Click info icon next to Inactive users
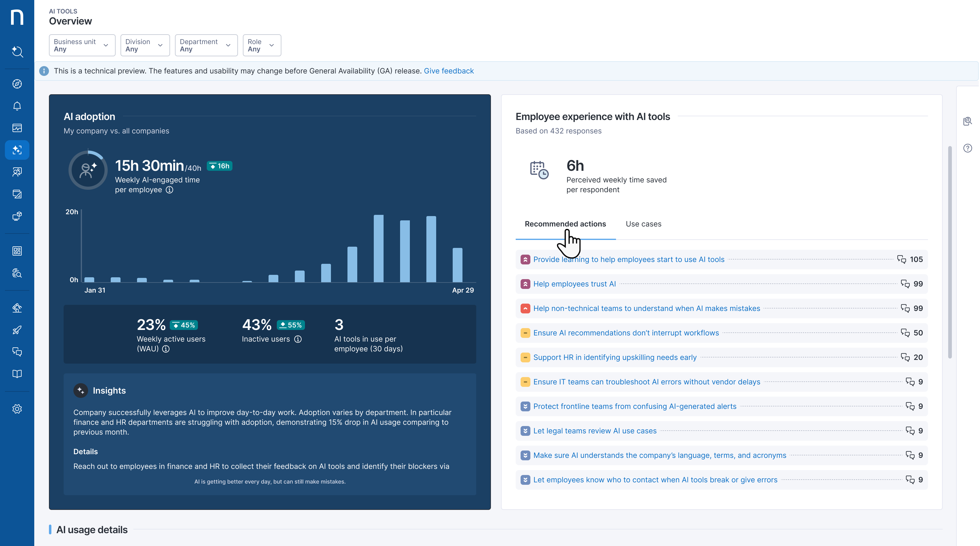 298,339
